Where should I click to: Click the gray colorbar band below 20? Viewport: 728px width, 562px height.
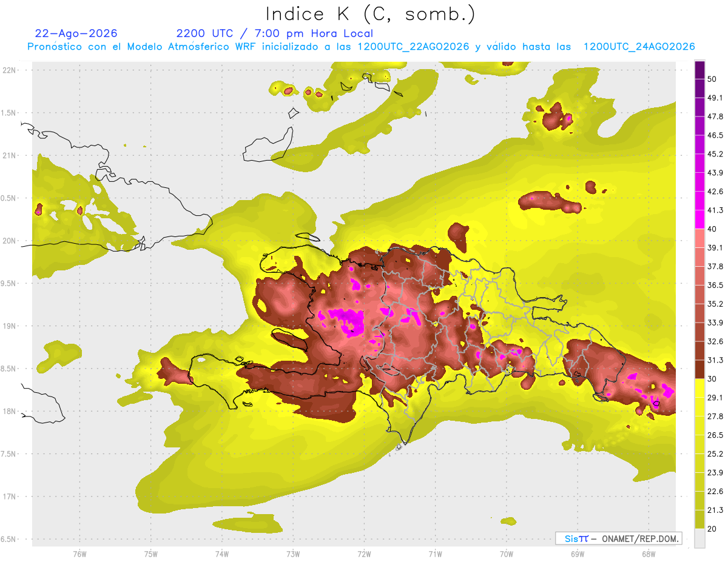point(699,538)
